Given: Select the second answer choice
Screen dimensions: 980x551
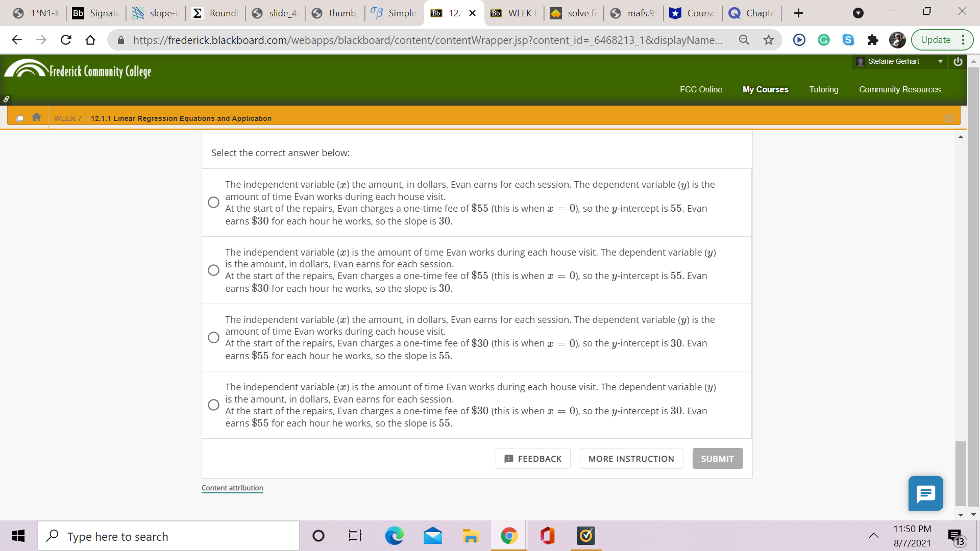Looking at the screenshot, I should [213, 270].
